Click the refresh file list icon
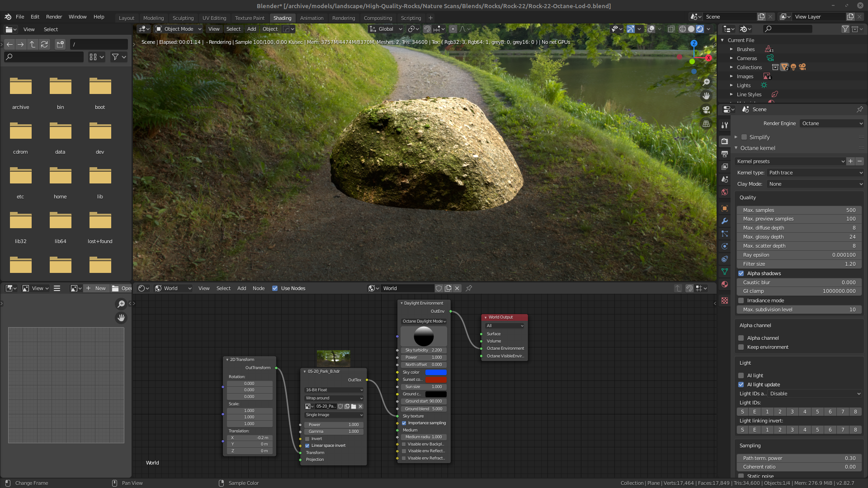868x488 pixels. click(x=44, y=44)
